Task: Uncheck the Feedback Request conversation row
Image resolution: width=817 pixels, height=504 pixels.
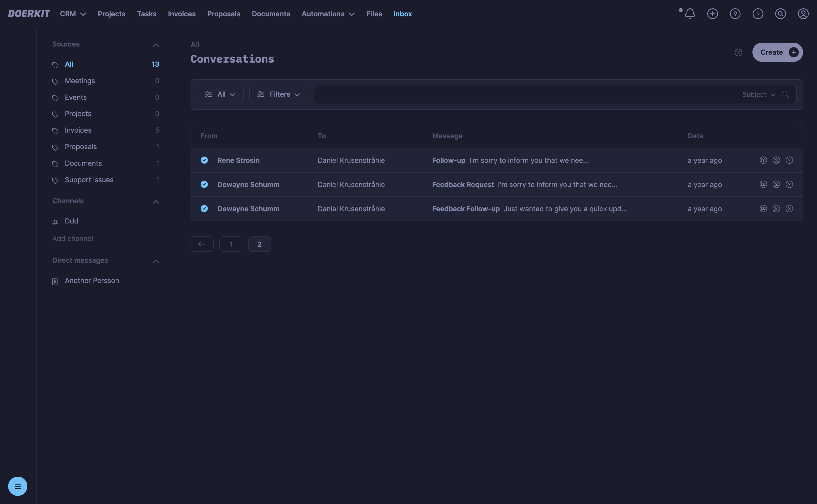Action: (204, 184)
